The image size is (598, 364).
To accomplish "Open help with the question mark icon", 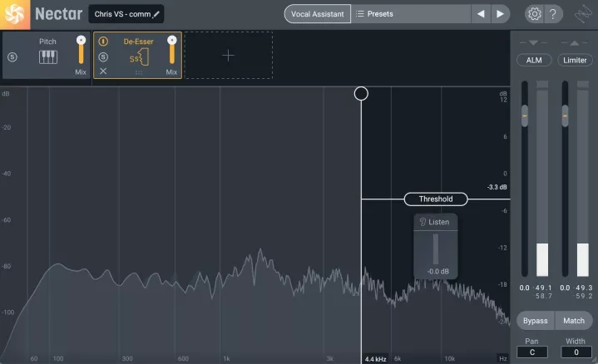I will click(x=555, y=14).
